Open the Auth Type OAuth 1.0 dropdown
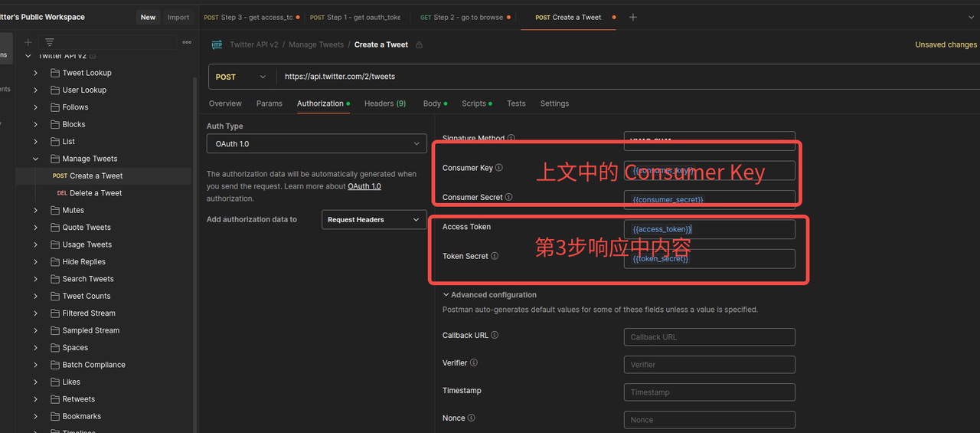The width and height of the screenshot is (980, 433). click(x=316, y=143)
